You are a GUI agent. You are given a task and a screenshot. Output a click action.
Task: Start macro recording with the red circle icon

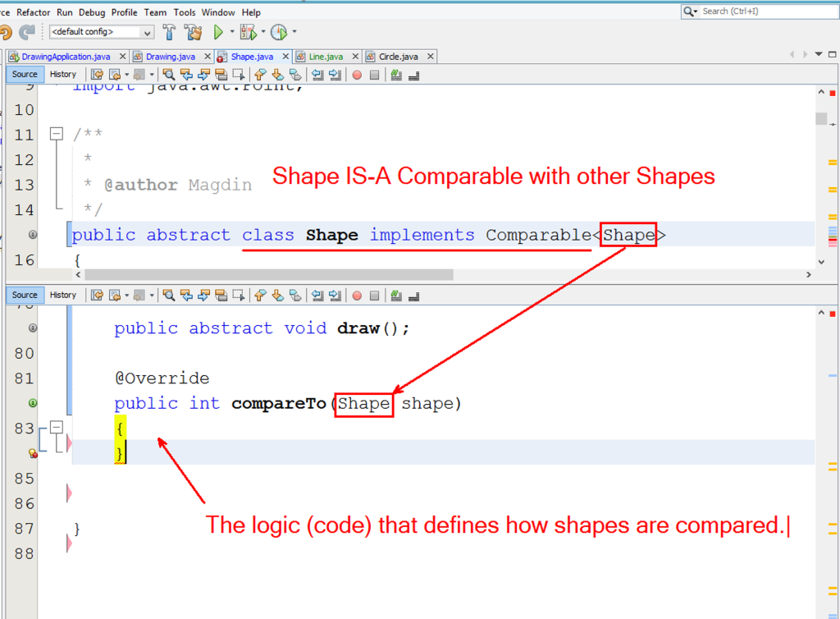(357, 74)
